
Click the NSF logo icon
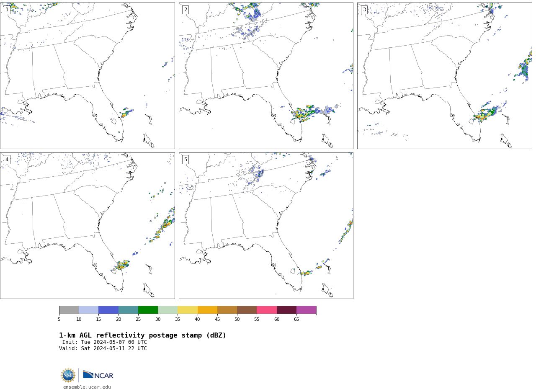[x=68, y=375]
